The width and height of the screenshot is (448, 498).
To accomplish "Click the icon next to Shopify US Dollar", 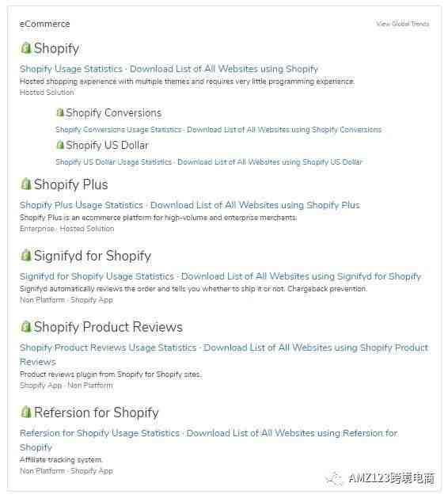I will point(60,145).
